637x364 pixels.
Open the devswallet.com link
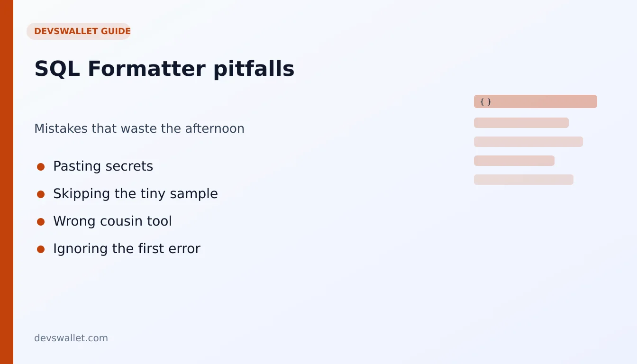click(71, 338)
